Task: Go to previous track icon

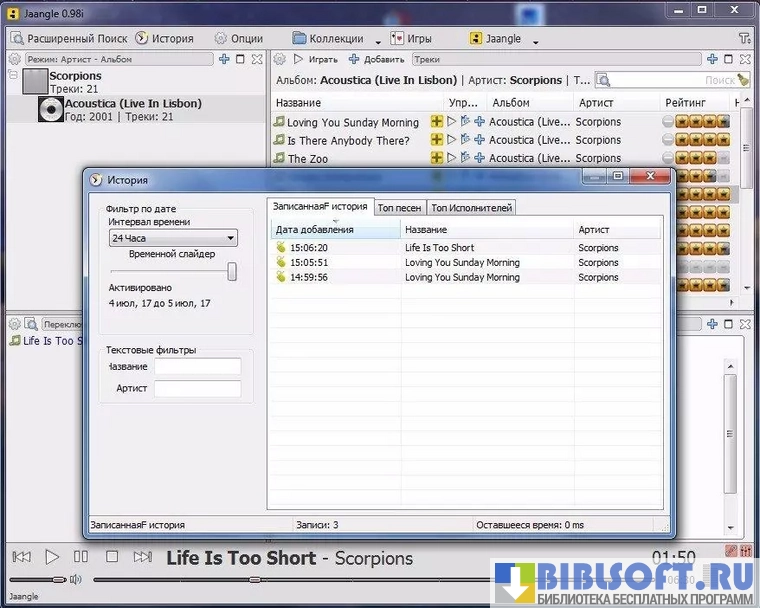Action: coord(21,557)
